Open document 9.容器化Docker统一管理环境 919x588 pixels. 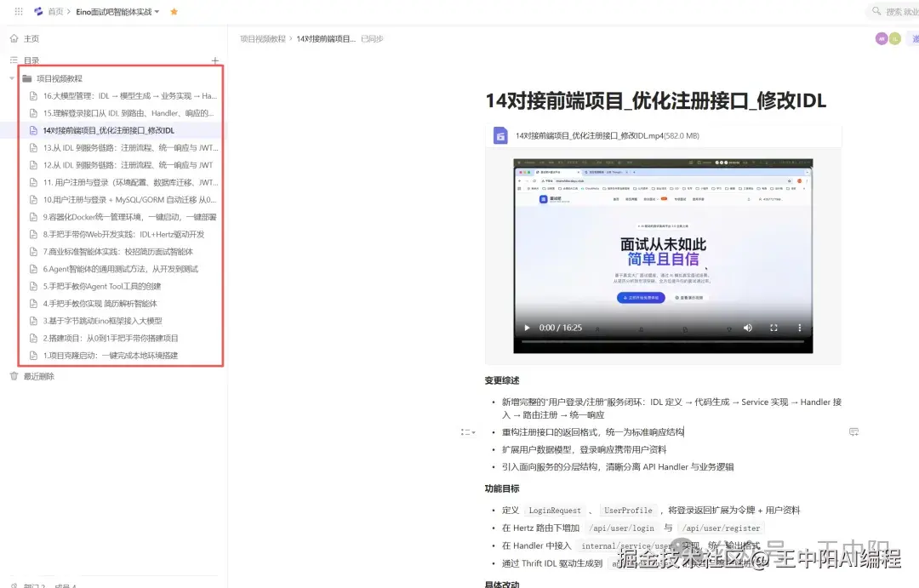tap(129, 217)
